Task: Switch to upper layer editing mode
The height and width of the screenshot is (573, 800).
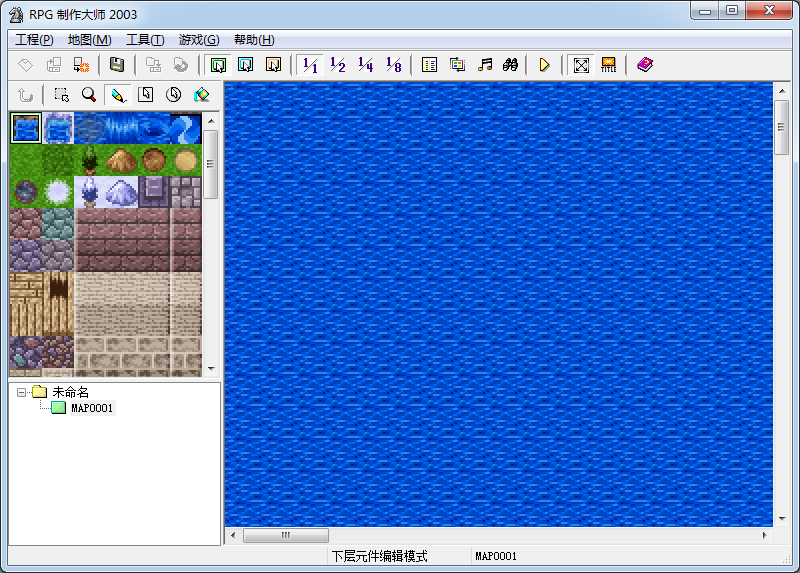Action: coord(246,65)
